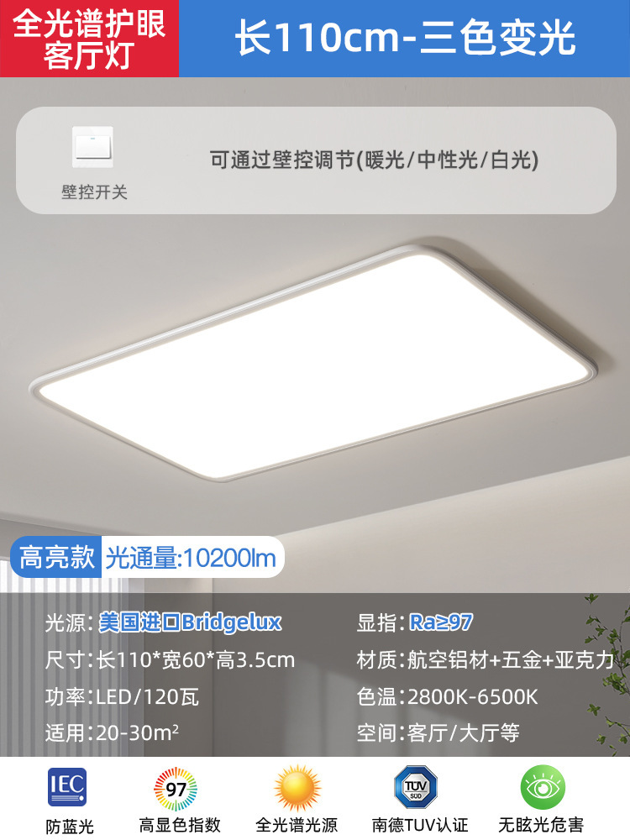The width and height of the screenshot is (630, 840).
Task: Click the wall-control adjustment description text
Action: pyautogui.click(x=374, y=160)
